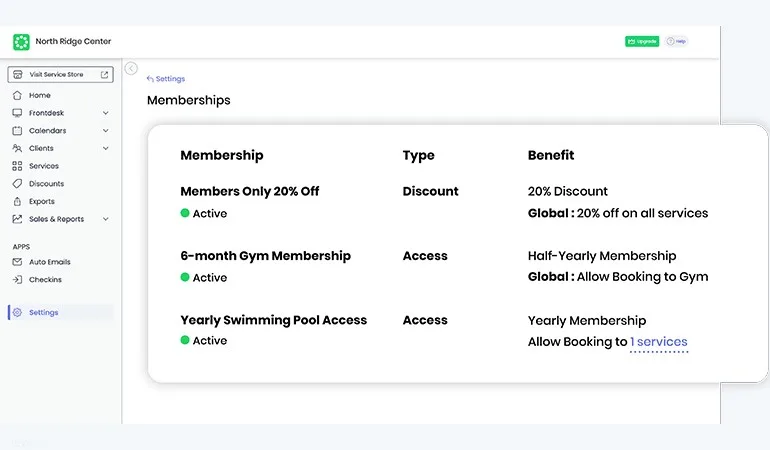Expand the Sales & Reports chevron

click(106, 219)
